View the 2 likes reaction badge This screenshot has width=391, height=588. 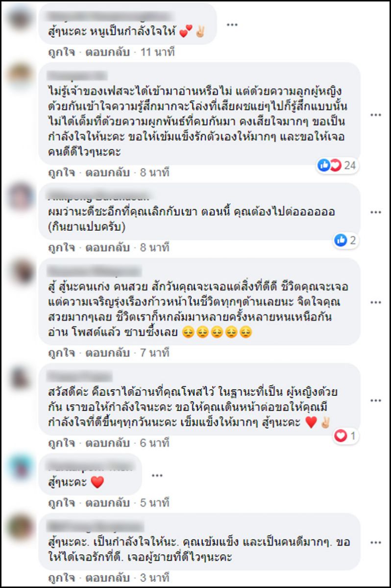click(345, 240)
